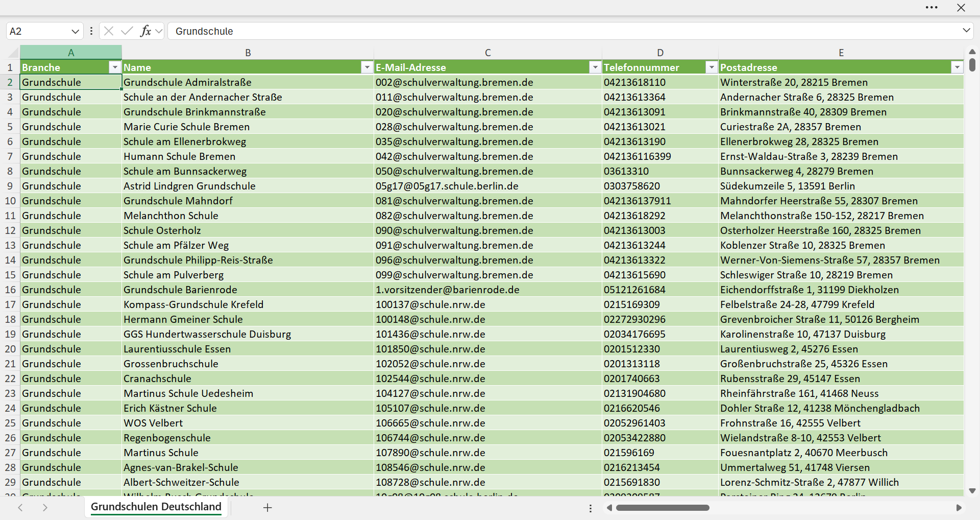Select cell Marie Curie Schule Bremen
Viewport: 980px width, 520px height.
pos(248,127)
